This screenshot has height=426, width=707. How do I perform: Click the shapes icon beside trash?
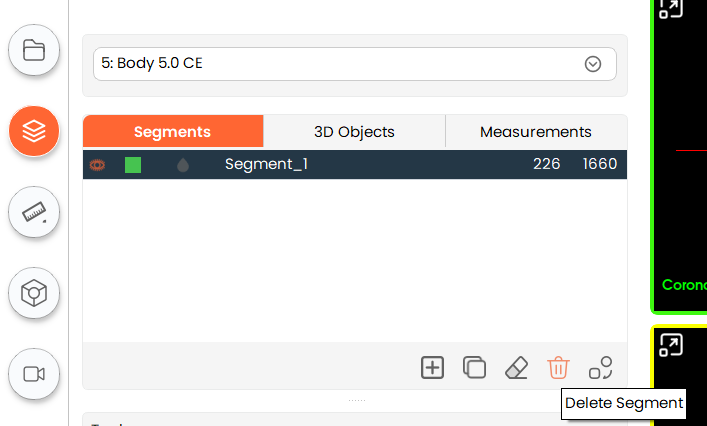600,368
